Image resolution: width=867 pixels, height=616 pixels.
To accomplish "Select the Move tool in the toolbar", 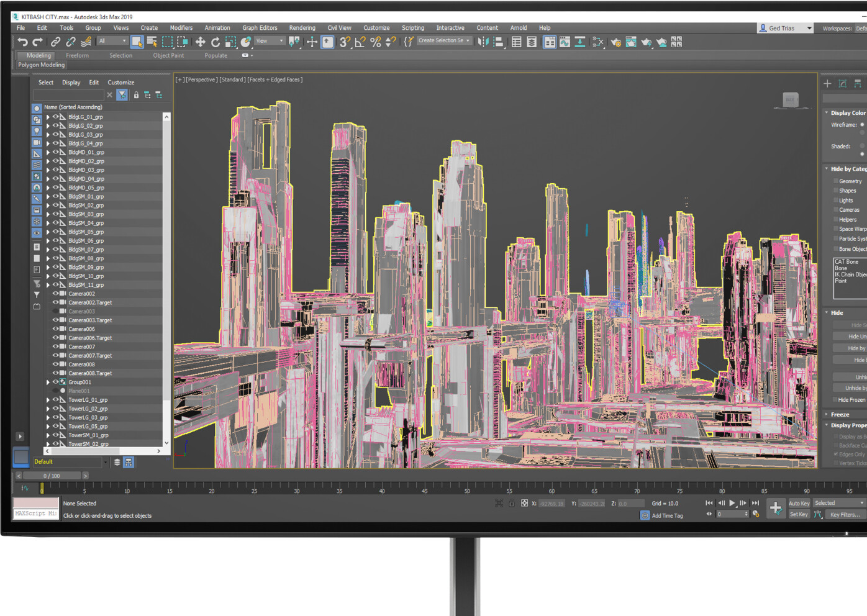I will click(200, 42).
